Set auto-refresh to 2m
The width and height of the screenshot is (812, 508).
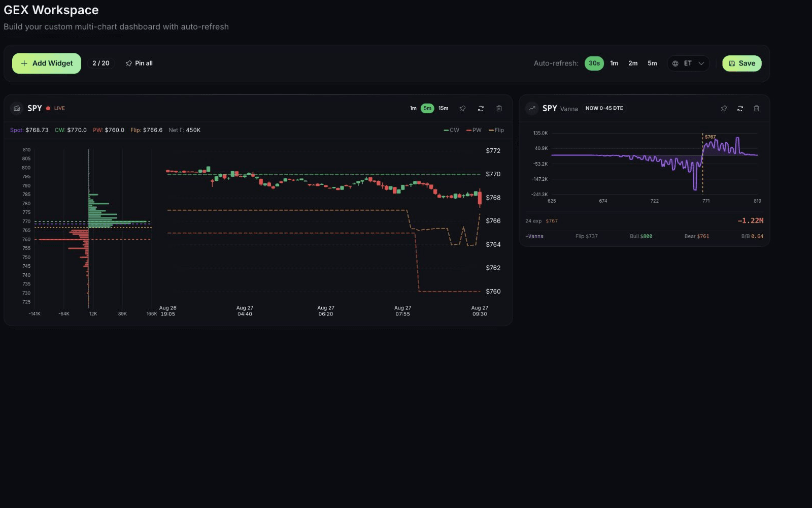click(633, 63)
